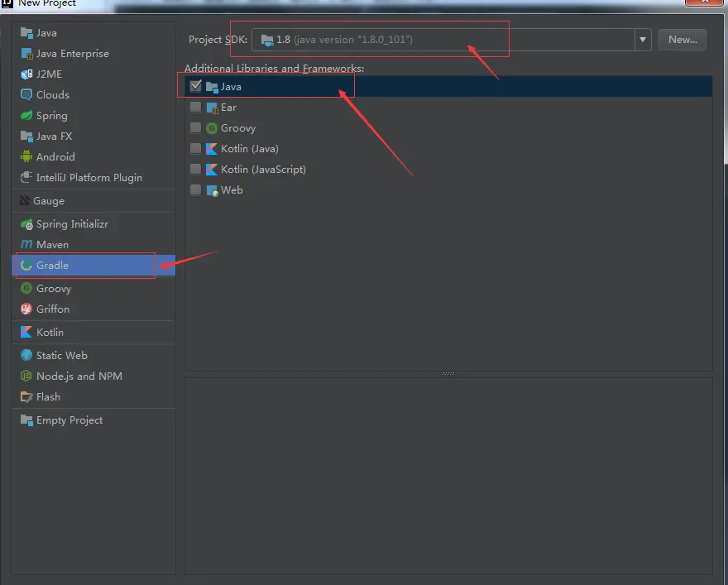Click the Java folder icon in frameworks list
This screenshot has height=585, width=728.
pyautogui.click(x=212, y=87)
